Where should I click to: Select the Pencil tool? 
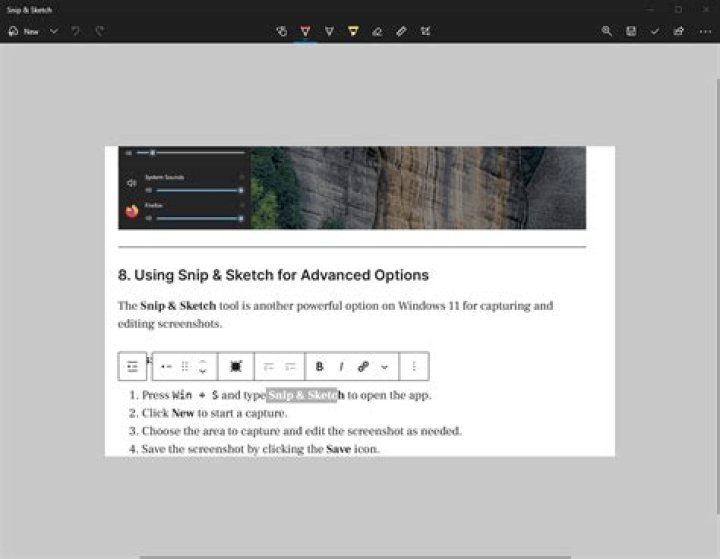coord(329,31)
